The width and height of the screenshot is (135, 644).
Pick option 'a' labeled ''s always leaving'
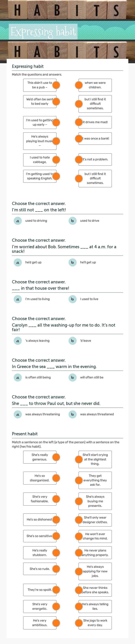17,341
